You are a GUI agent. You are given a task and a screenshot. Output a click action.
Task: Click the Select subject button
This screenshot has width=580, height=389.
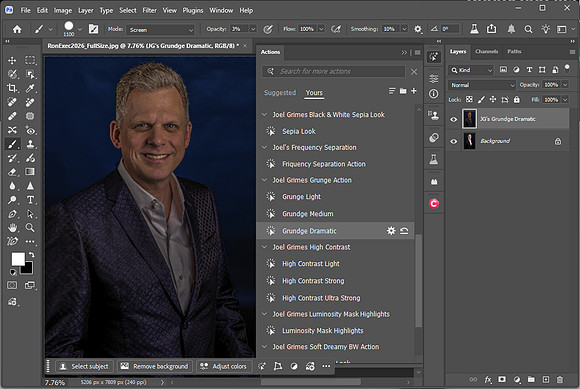pyautogui.click(x=84, y=366)
